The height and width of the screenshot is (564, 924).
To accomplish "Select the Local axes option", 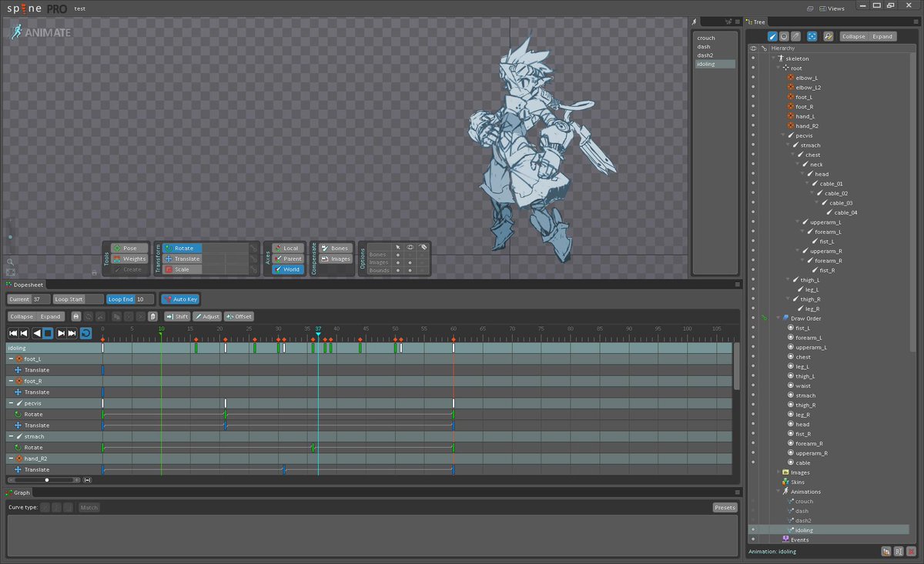I will pos(288,249).
